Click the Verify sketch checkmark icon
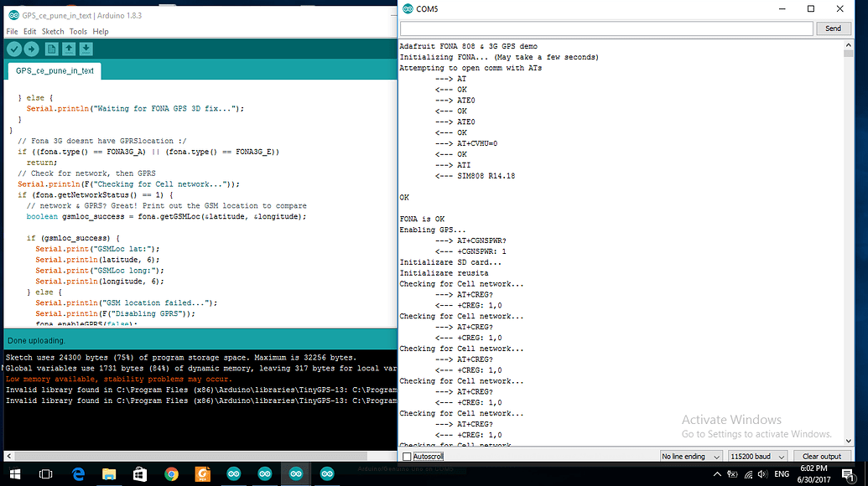 (x=13, y=49)
